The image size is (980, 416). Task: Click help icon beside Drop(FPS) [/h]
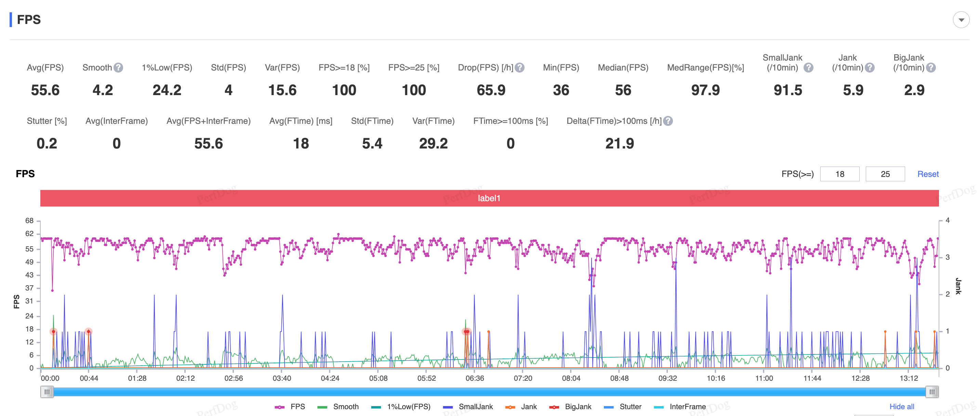tap(520, 68)
